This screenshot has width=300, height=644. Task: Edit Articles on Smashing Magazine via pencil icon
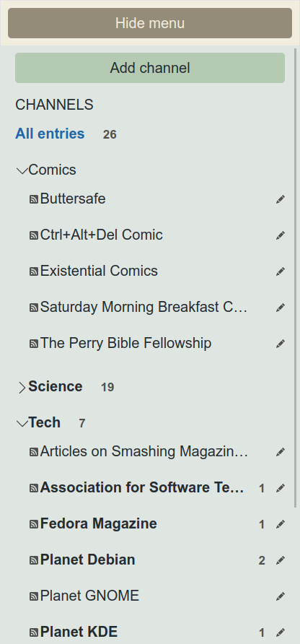(281, 452)
